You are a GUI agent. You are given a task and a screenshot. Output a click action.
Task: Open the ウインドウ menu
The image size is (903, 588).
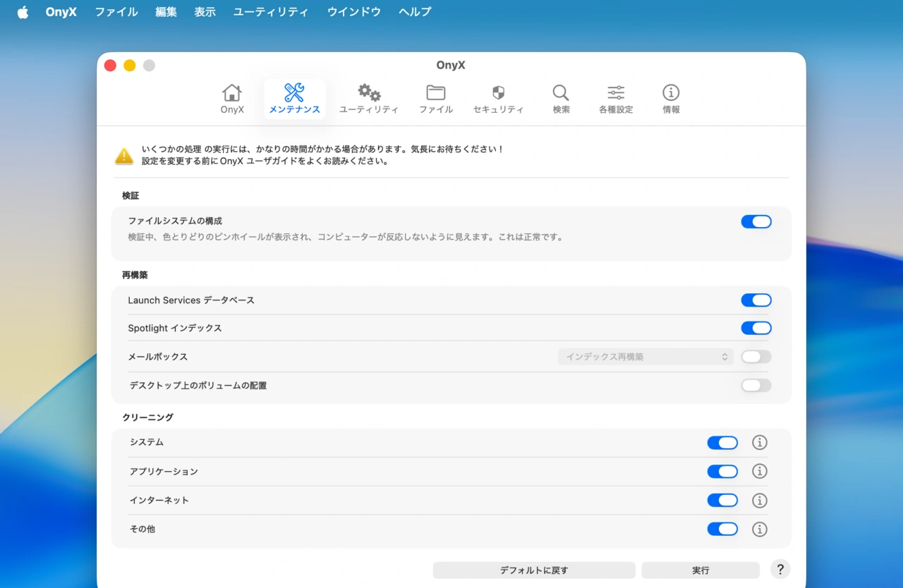[x=353, y=11]
